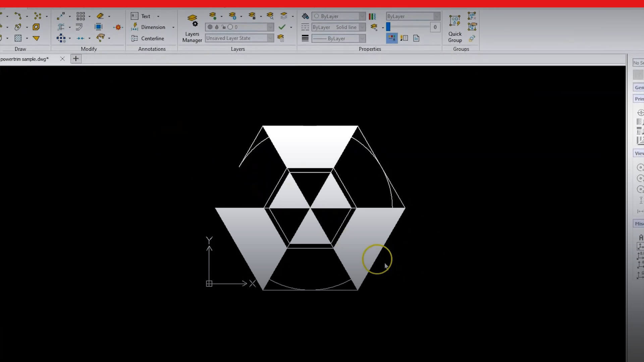Viewport: 644px width, 362px height.
Task: Expand the Text tool dropdown arrow
Action: (158, 16)
